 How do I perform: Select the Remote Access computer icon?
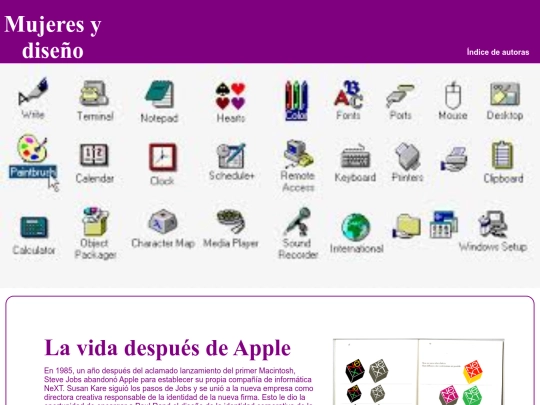point(298,154)
